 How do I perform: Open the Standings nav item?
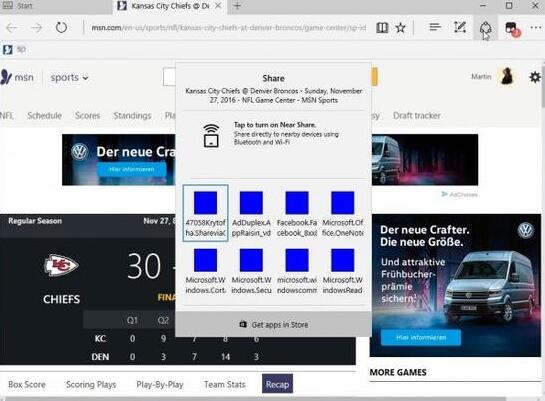click(132, 116)
